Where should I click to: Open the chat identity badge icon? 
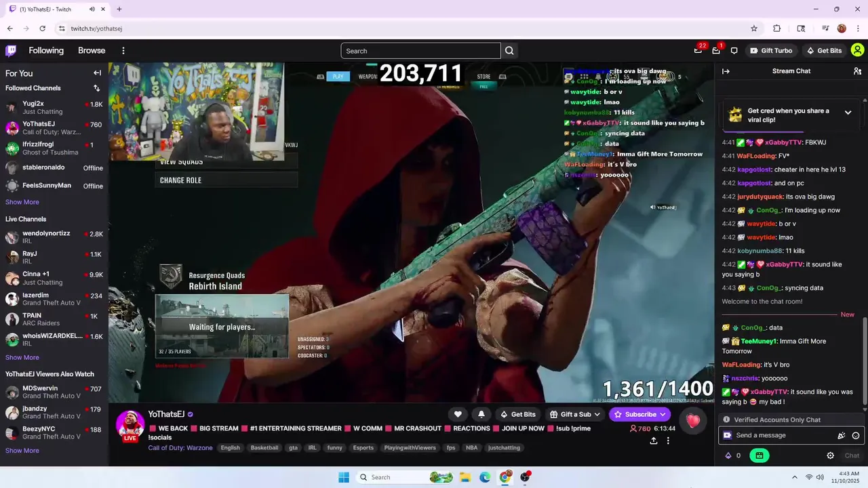(x=727, y=435)
